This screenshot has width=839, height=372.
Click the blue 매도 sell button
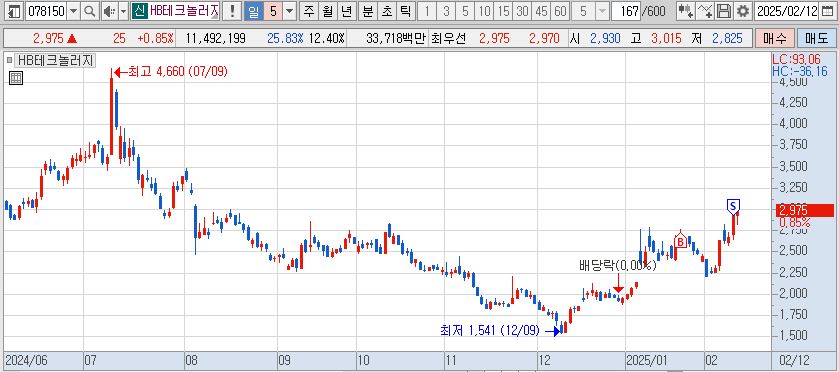pyautogui.click(x=816, y=38)
